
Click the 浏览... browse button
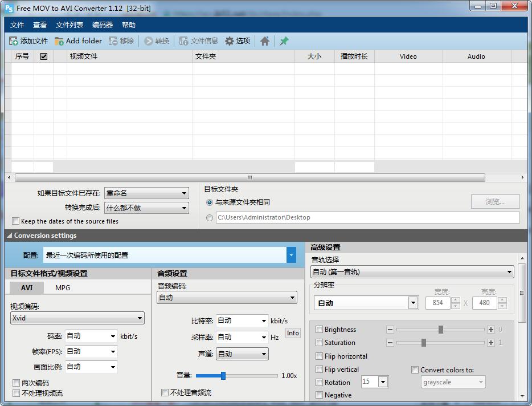point(495,202)
